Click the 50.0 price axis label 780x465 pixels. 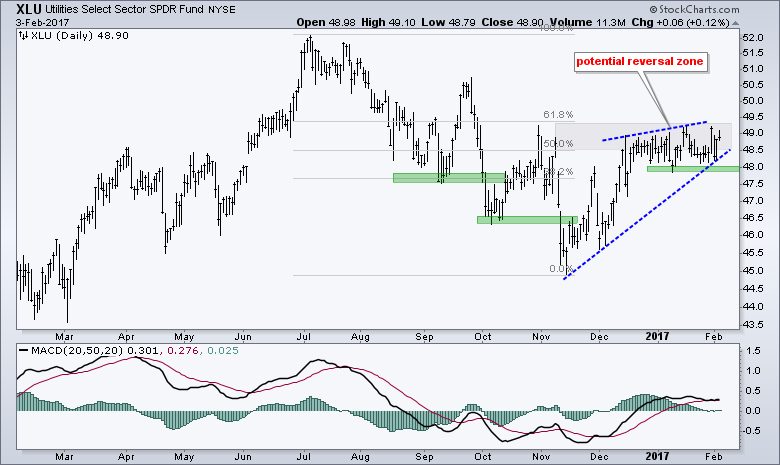tap(753, 101)
